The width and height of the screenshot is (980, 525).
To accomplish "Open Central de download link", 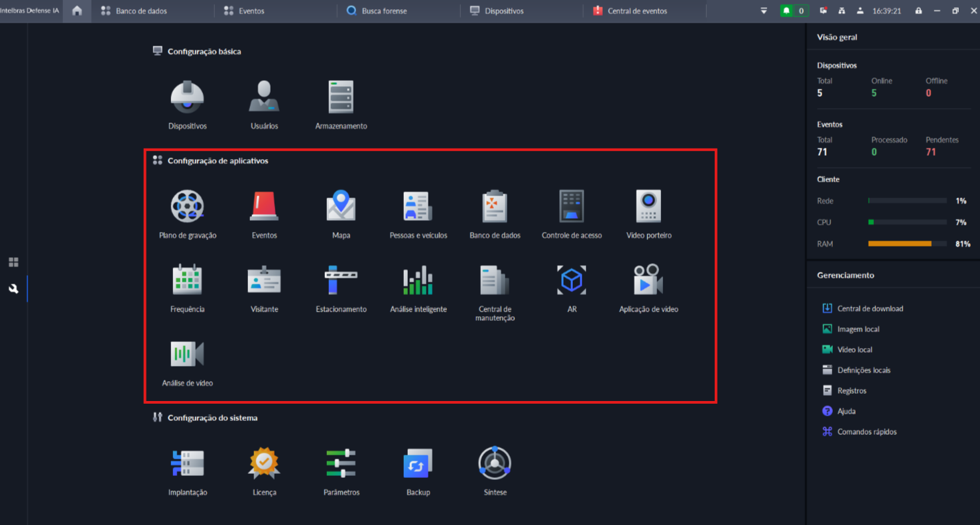I will (869, 309).
